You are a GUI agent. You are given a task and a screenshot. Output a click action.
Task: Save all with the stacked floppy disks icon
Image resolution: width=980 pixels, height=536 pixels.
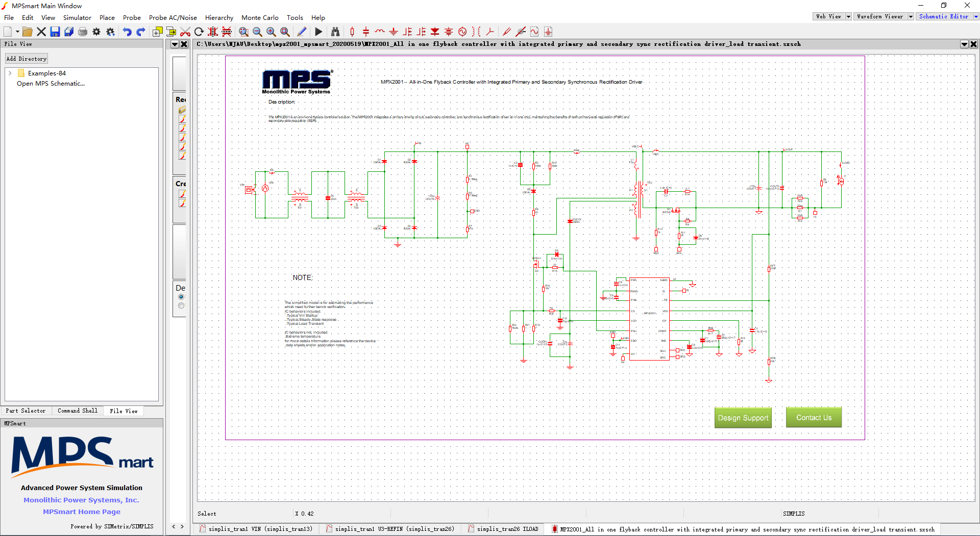pos(69,32)
